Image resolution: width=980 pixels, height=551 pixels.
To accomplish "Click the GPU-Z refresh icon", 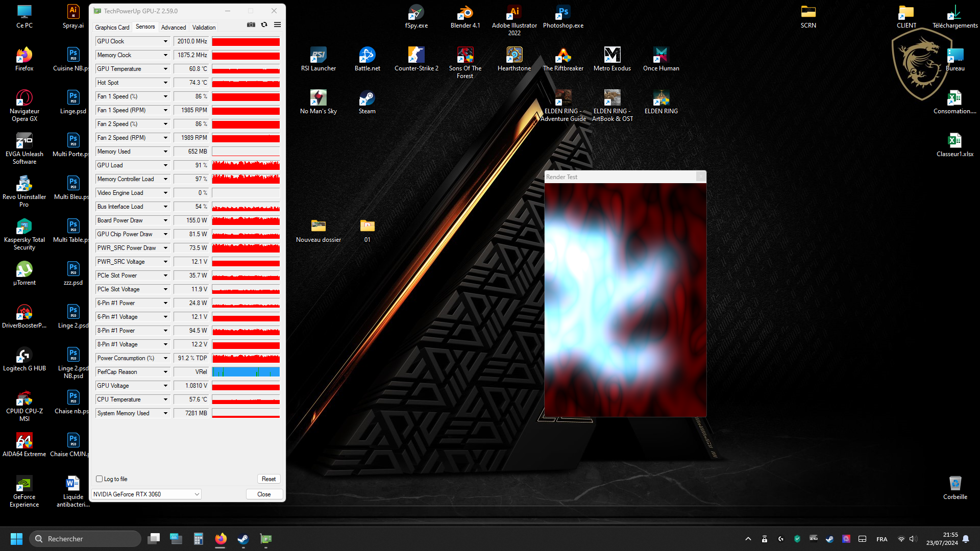I will [x=264, y=24].
